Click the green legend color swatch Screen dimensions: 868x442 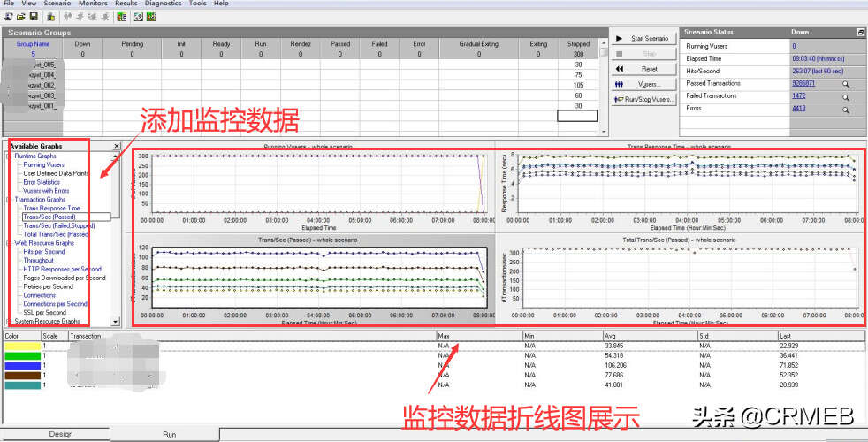(23, 355)
